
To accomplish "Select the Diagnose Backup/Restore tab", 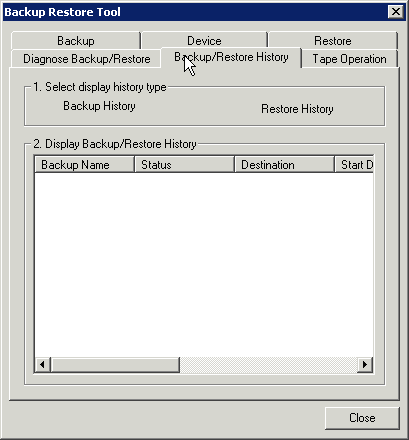I will click(x=86, y=59).
